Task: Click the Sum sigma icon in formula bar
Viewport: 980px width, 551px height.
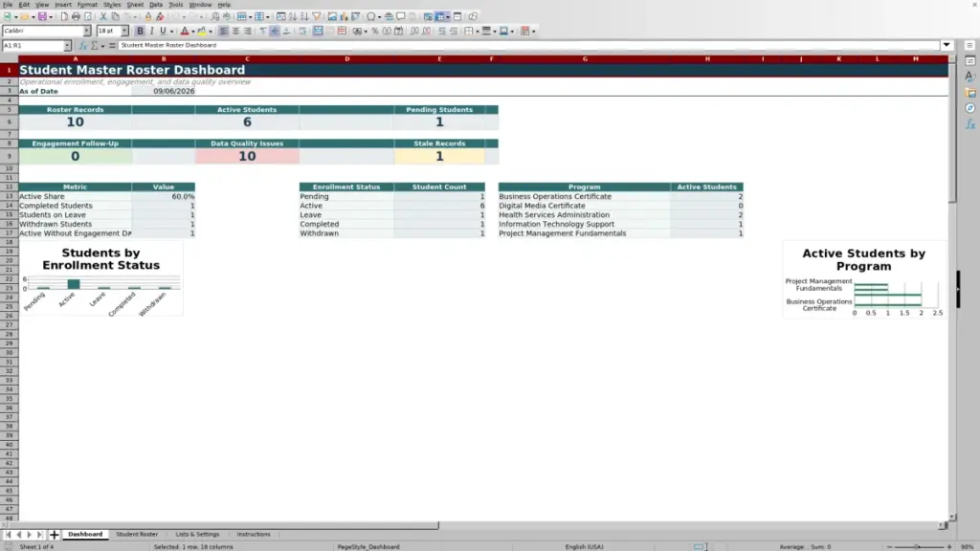Action: click(x=95, y=45)
